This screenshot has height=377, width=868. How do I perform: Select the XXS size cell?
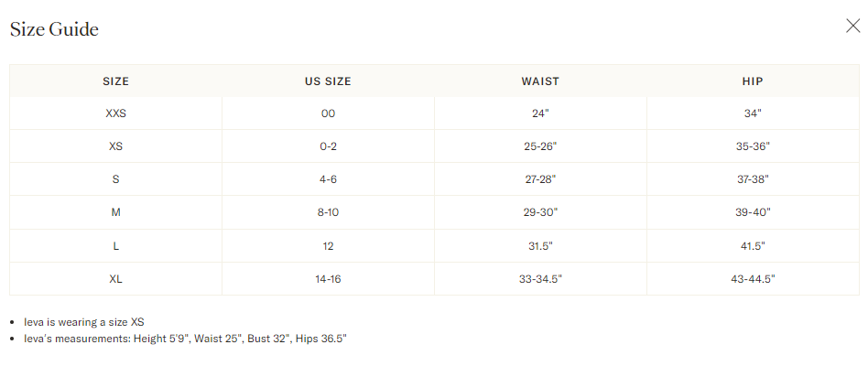coord(115,113)
